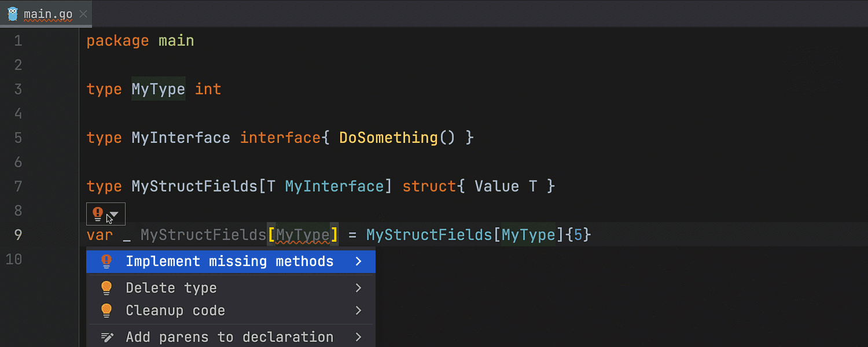Expand submenu arrow for Implement missing methods
868x347 pixels.
(359, 261)
